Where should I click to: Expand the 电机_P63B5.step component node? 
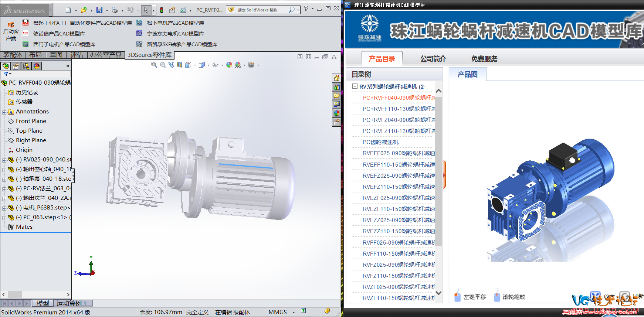[x=4, y=208]
